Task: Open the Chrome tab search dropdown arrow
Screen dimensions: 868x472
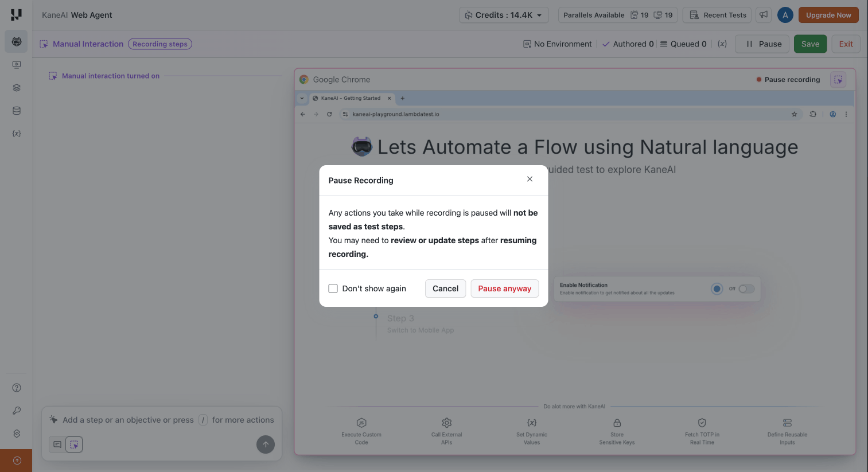Action: tap(302, 98)
